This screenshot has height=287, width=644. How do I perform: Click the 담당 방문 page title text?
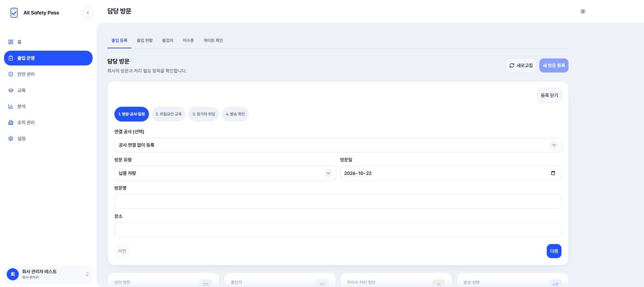pyautogui.click(x=119, y=11)
